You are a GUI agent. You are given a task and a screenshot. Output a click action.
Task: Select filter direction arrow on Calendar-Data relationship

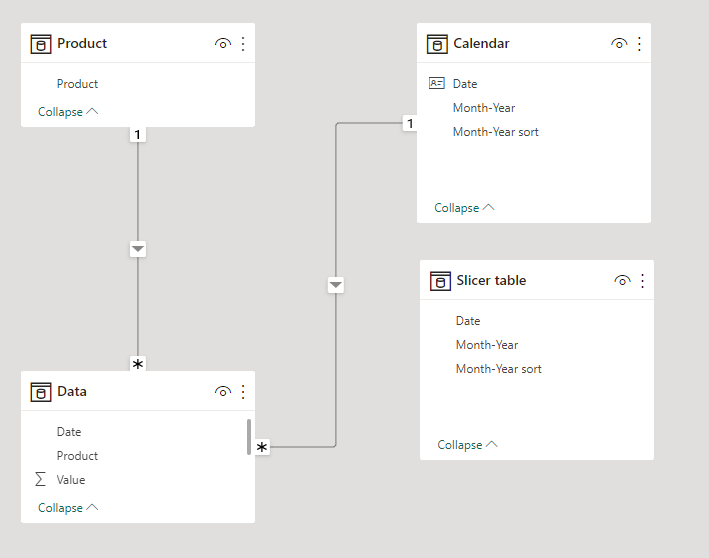pos(336,285)
